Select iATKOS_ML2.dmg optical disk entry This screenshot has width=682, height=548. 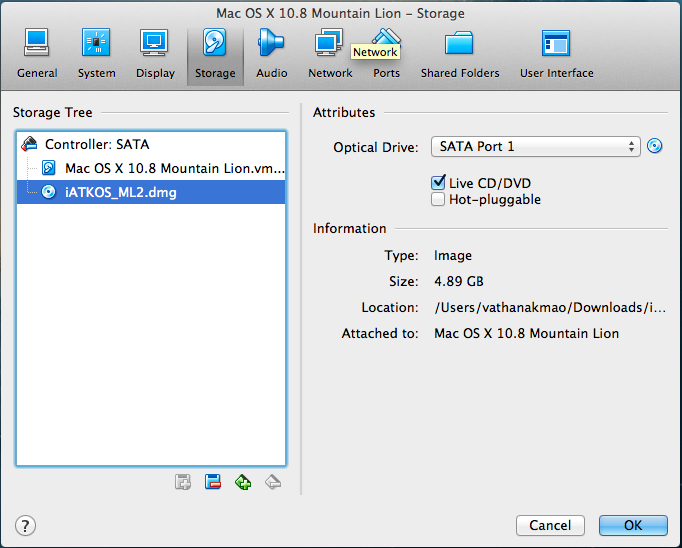(151, 192)
